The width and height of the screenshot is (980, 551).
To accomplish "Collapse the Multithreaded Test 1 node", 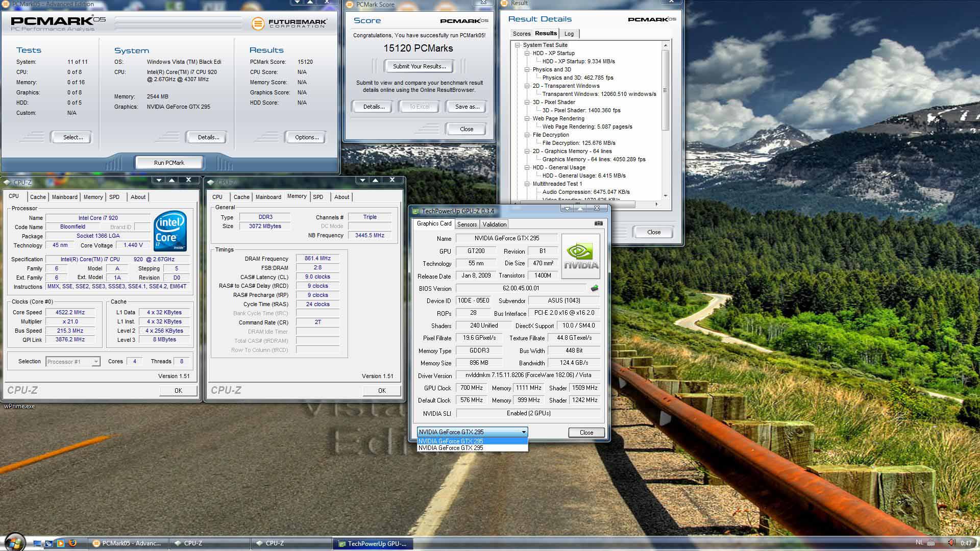I will [x=527, y=184].
